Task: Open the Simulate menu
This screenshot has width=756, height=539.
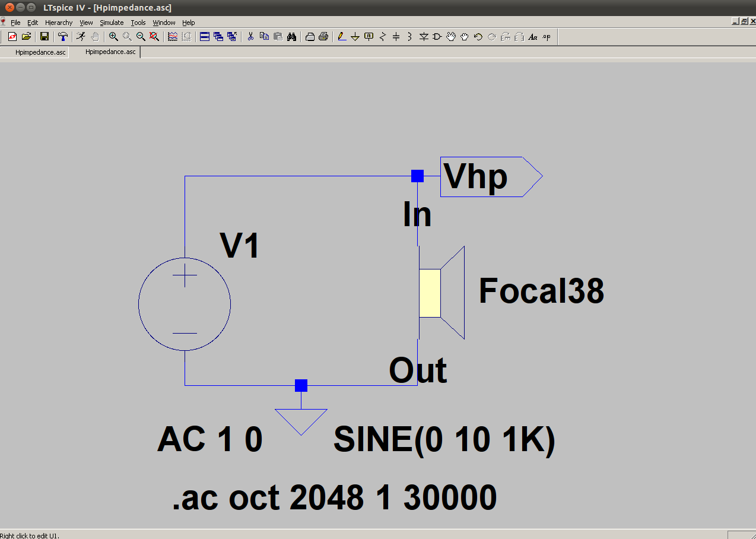Action: coord(112,23)
